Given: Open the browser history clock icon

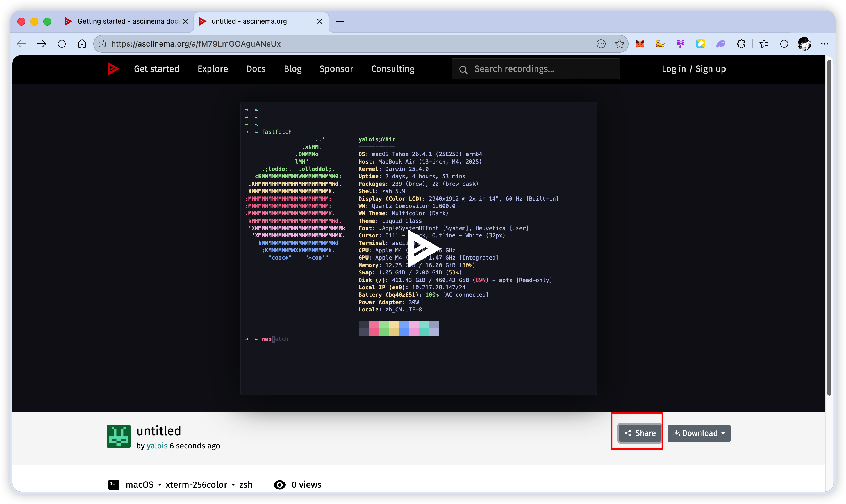Looking at the screenshot, I should click(784, 44).
